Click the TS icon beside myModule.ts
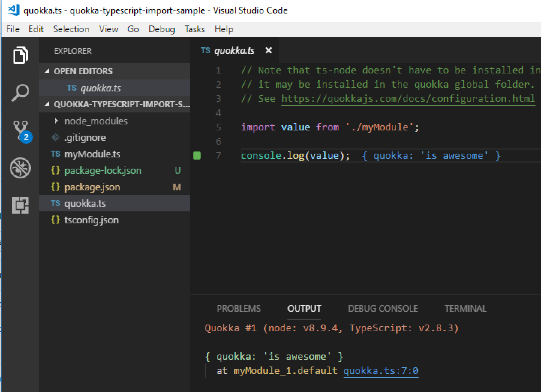Image resolution: width=541 pixels, height=392 pixels. pos(55,154)
